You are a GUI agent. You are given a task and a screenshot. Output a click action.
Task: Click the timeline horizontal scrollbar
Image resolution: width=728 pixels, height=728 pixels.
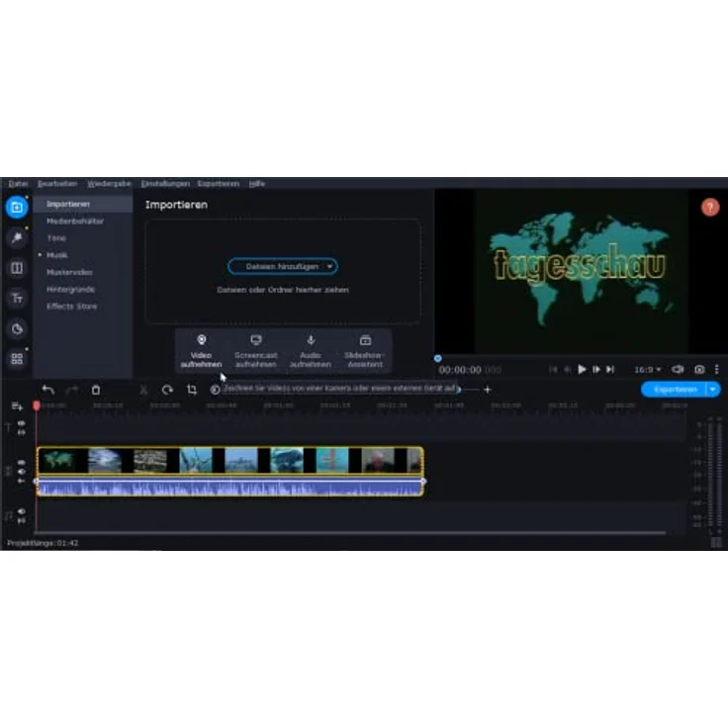pos(351,532)
